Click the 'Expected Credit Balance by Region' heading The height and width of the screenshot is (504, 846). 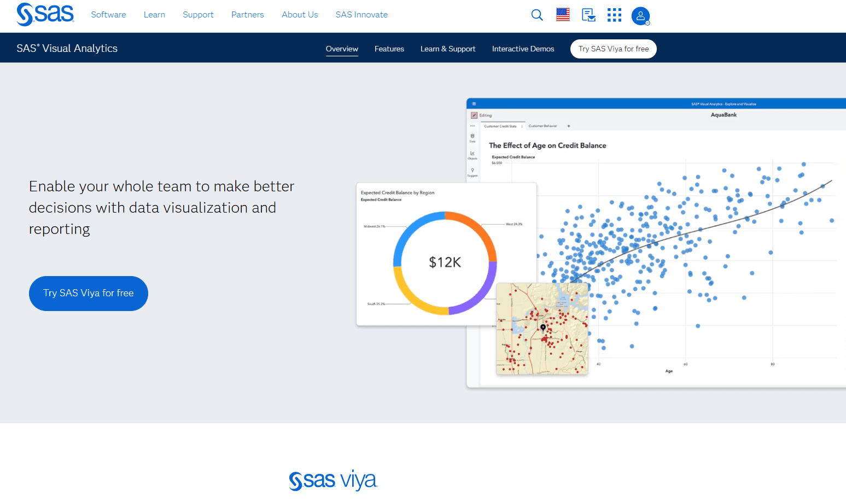(398, 192)
